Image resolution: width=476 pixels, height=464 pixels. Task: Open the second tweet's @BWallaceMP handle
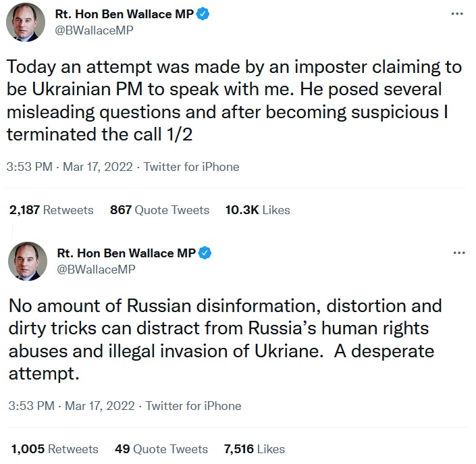(97, 269)
